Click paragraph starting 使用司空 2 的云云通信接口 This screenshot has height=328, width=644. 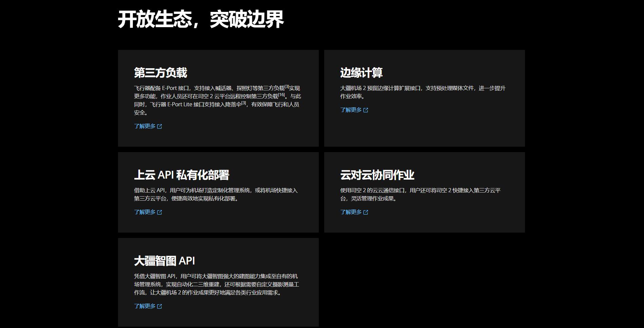click(421, 195)
